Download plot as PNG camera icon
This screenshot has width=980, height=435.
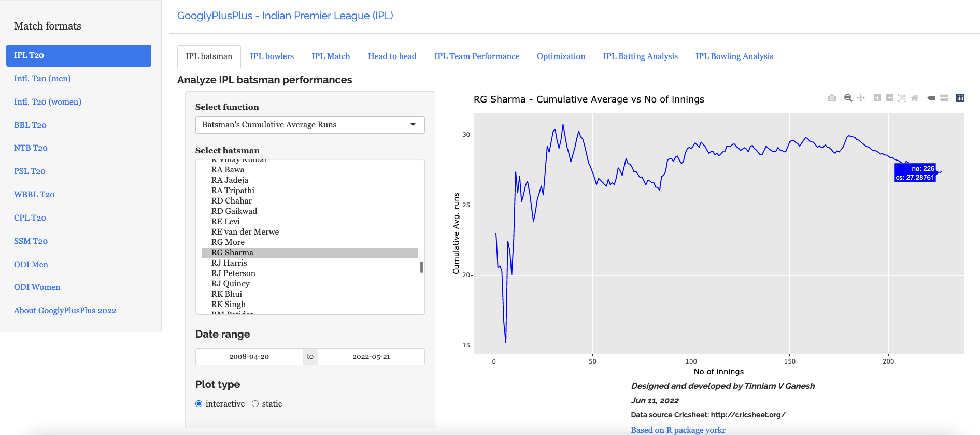832,98
